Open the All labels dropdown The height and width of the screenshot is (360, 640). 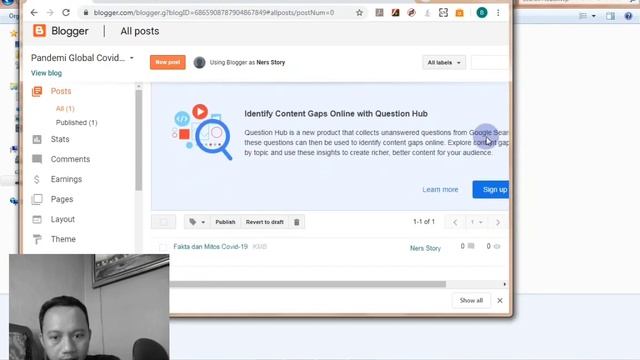pyautogui.click(x=444, y=62)
